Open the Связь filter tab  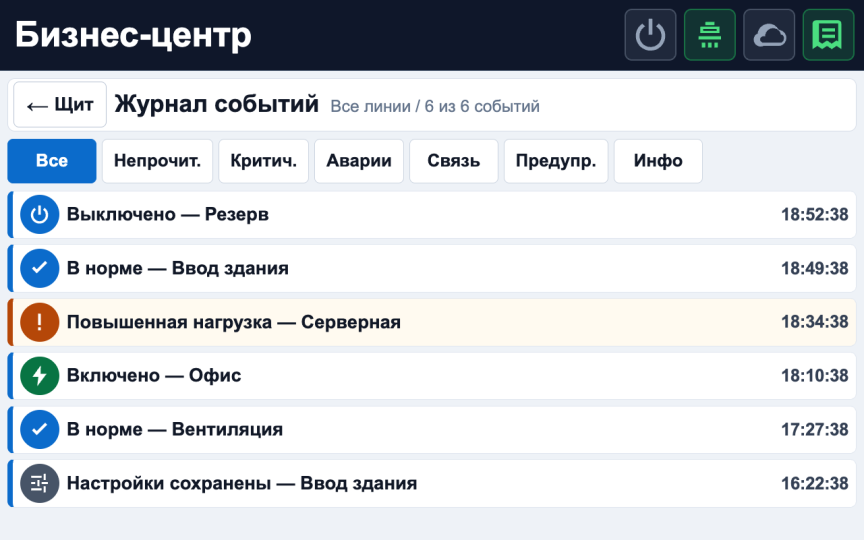453,161
